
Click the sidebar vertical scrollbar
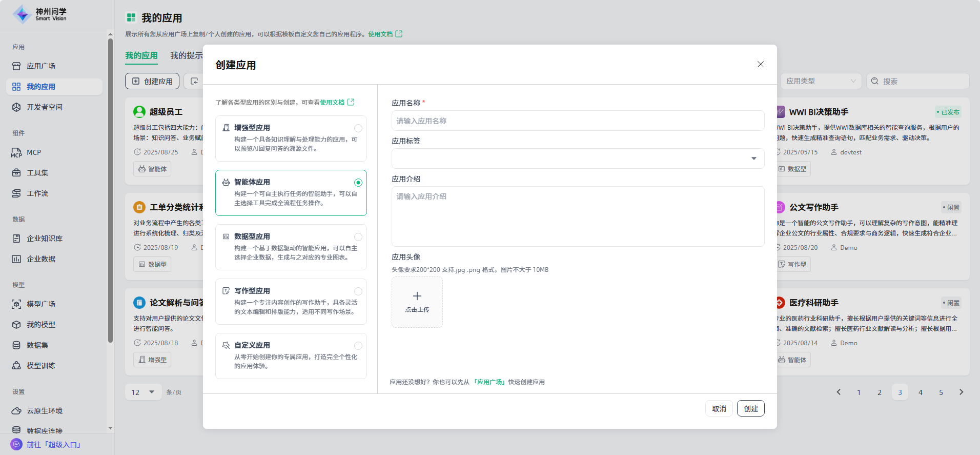[x=110, y=190]
